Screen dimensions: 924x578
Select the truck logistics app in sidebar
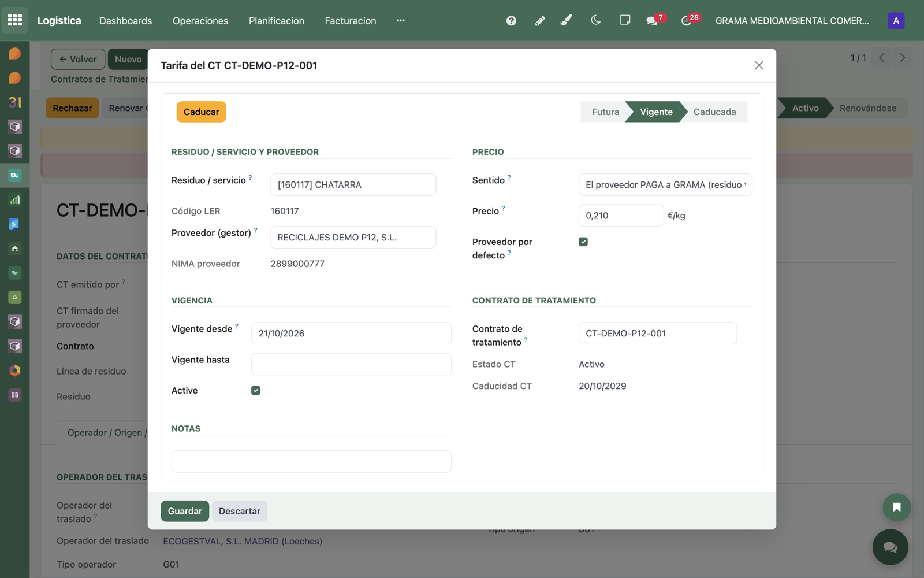point(15,175)
